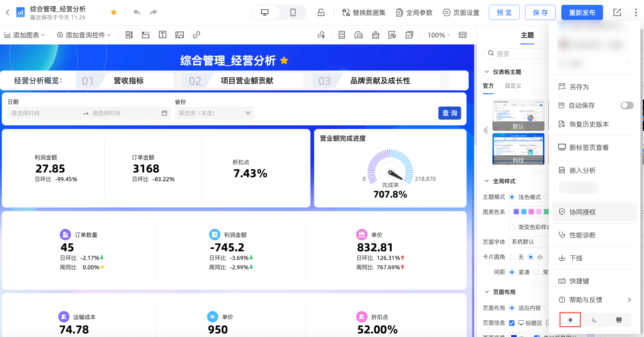Image resolution: width=644 pixels, height=337 pixels.
Task: Expand the 帮助与反馈 submenu
Action: pyautogui.click(x=595, y=300)
